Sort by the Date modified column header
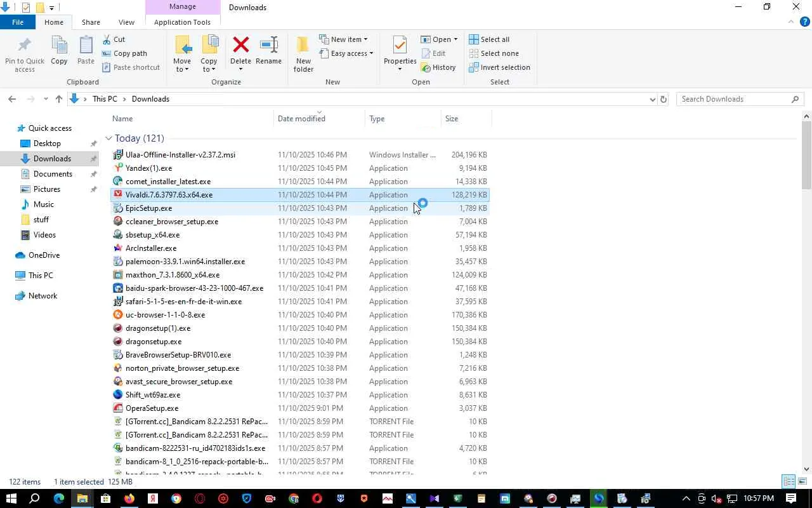 coord(320,119)
